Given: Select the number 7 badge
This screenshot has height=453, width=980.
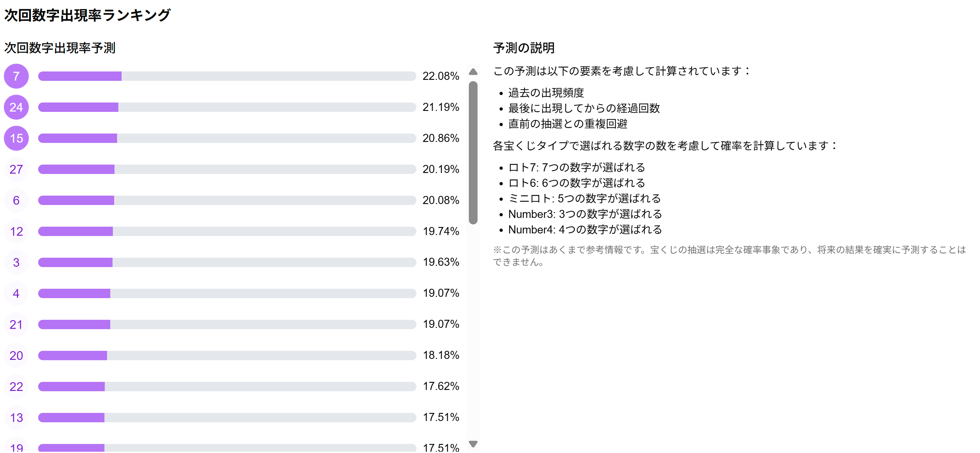Looking at the screenshot, I should (x=16, y=76).
